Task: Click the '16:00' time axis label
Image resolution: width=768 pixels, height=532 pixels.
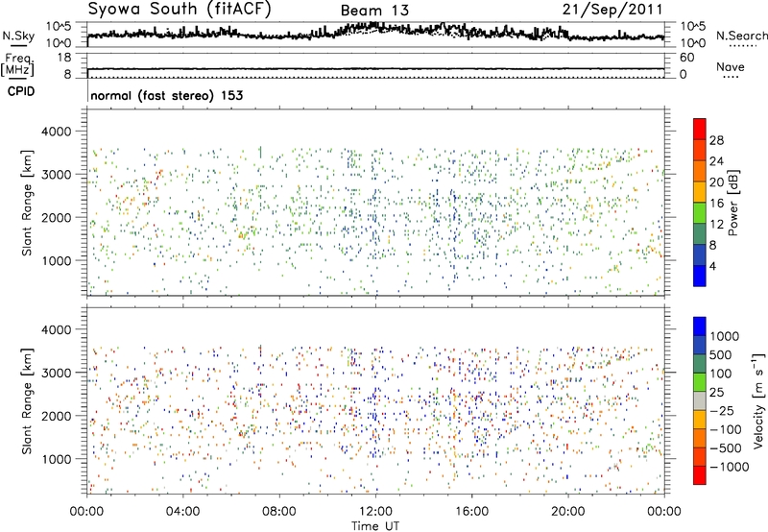Action: tap(471, 512)
